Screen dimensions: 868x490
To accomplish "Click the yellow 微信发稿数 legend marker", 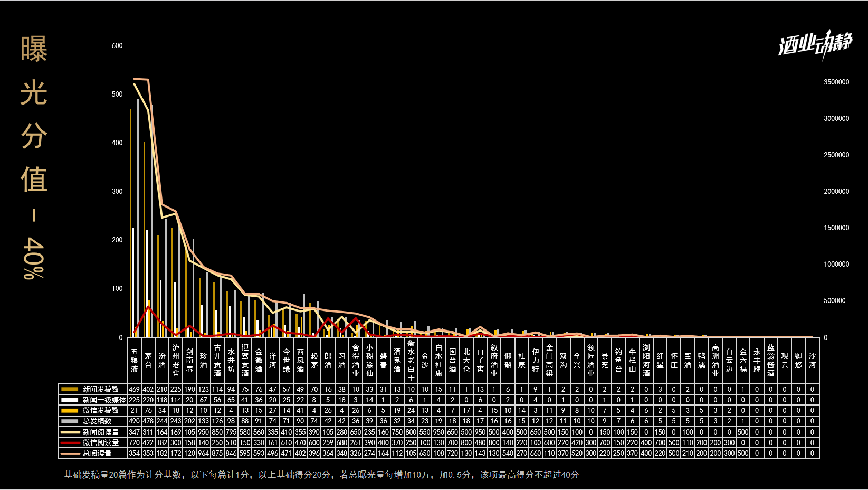I will (x=70, y=410).
